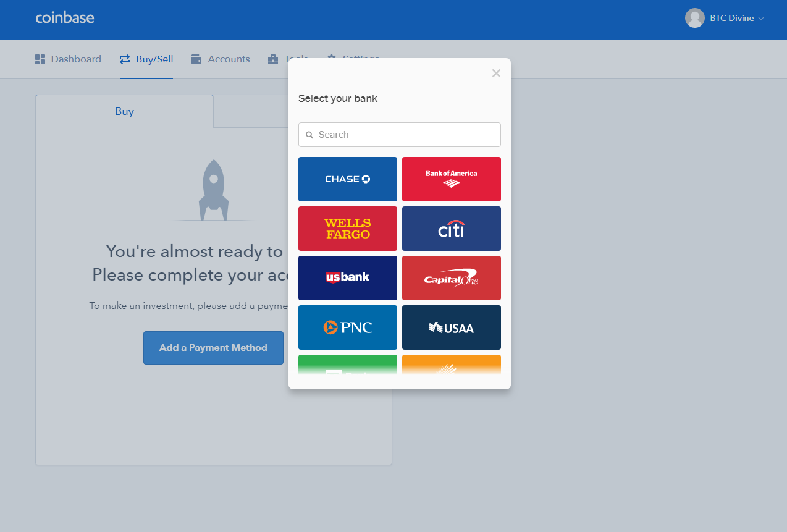Image resolution: width=787 pixels, height=532 pixels.
Task: Open the Buy/Sell tab
Action: (x=146, y=59)
